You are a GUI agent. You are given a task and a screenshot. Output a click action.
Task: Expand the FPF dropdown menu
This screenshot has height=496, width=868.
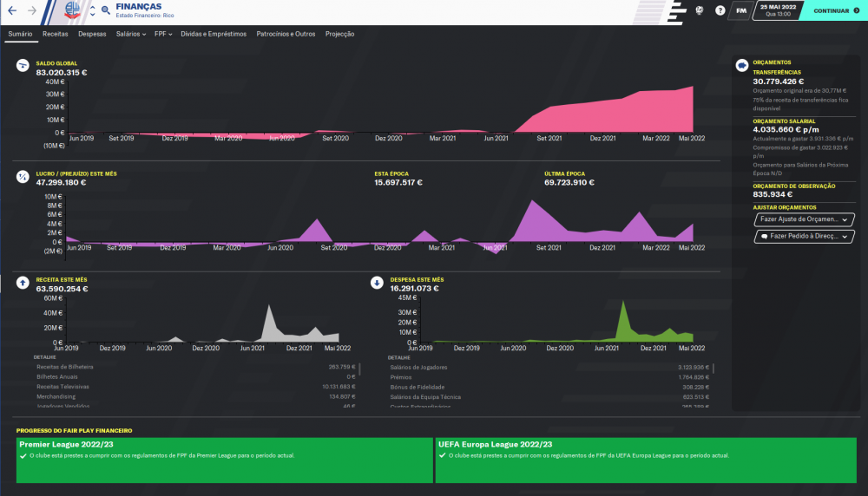(163, 34)
